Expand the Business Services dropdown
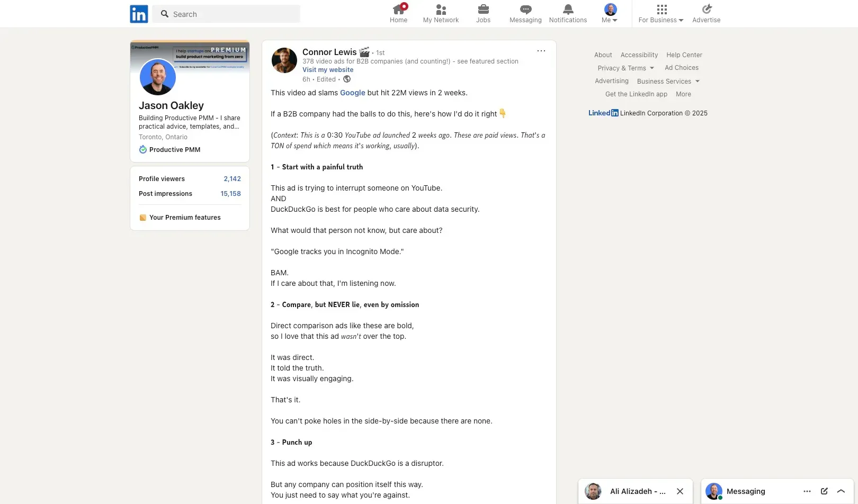858x504 pixels. [x=668, y=82]
